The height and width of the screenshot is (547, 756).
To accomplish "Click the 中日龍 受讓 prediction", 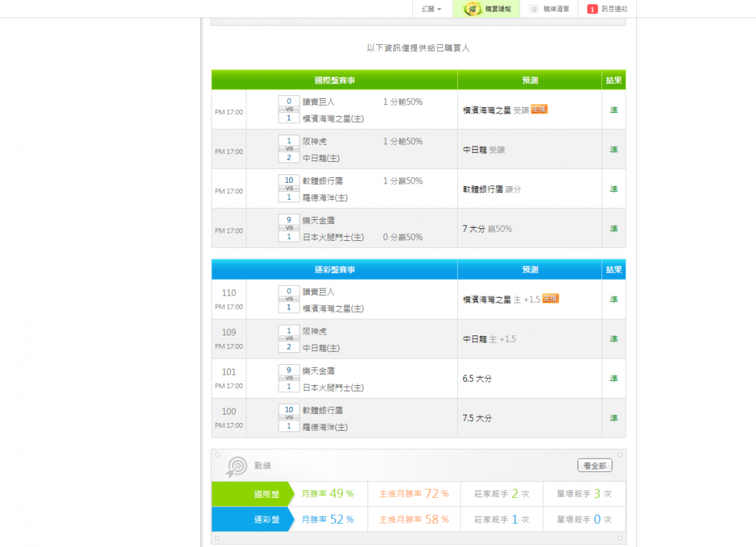I will coord(484,150).
